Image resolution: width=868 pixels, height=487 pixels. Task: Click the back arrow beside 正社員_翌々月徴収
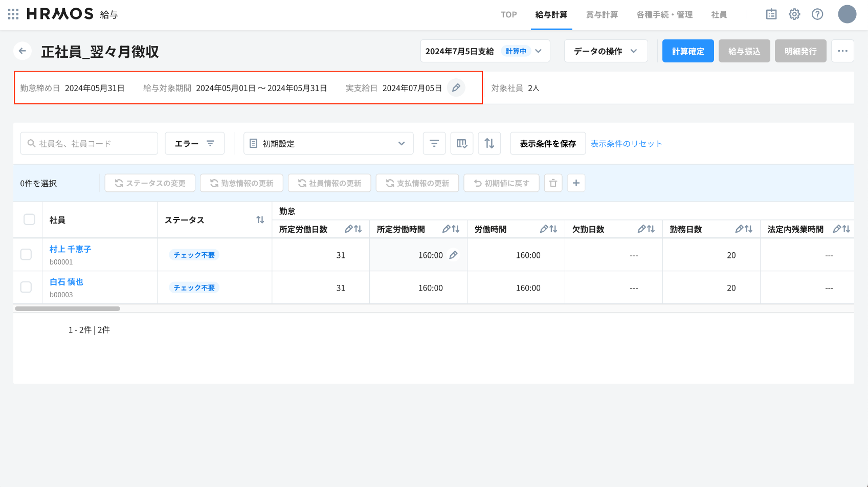click(x=22, y=51)
